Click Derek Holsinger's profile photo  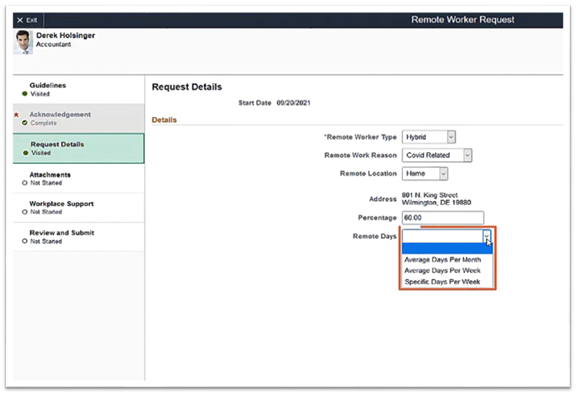[x=23, y=42]
